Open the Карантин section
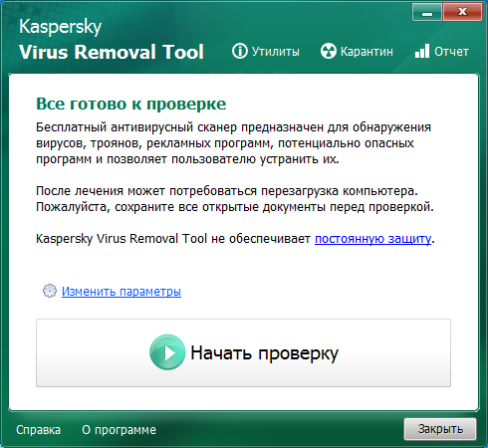This screenshot has height=448, width=488. [357, 52]
